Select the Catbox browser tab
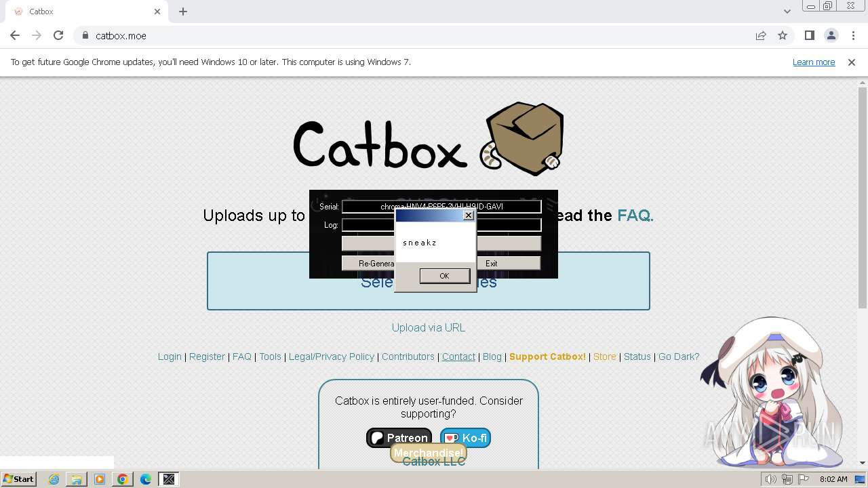Image resolution: width=868 pixels, height=488 pixels. (87, 12)
